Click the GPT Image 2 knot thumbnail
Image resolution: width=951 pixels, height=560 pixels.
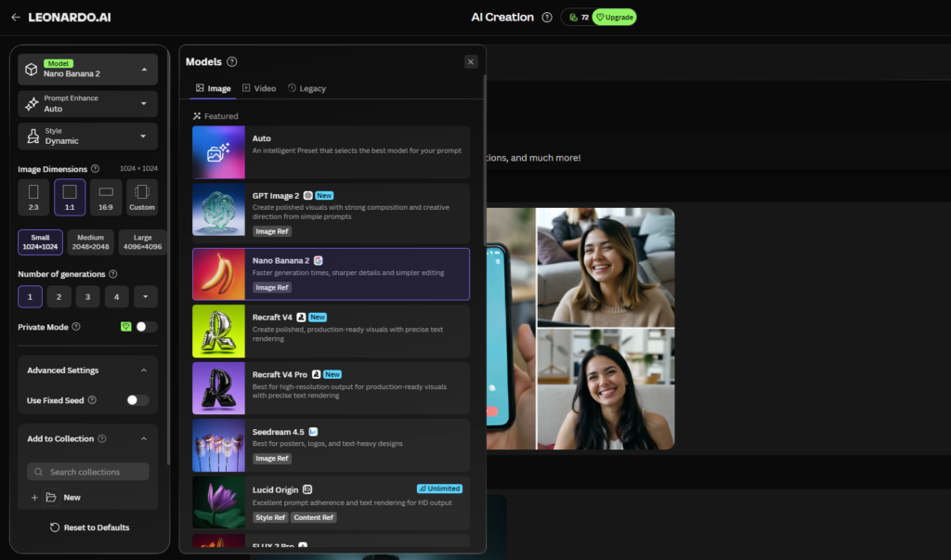[x=218, y=210]
